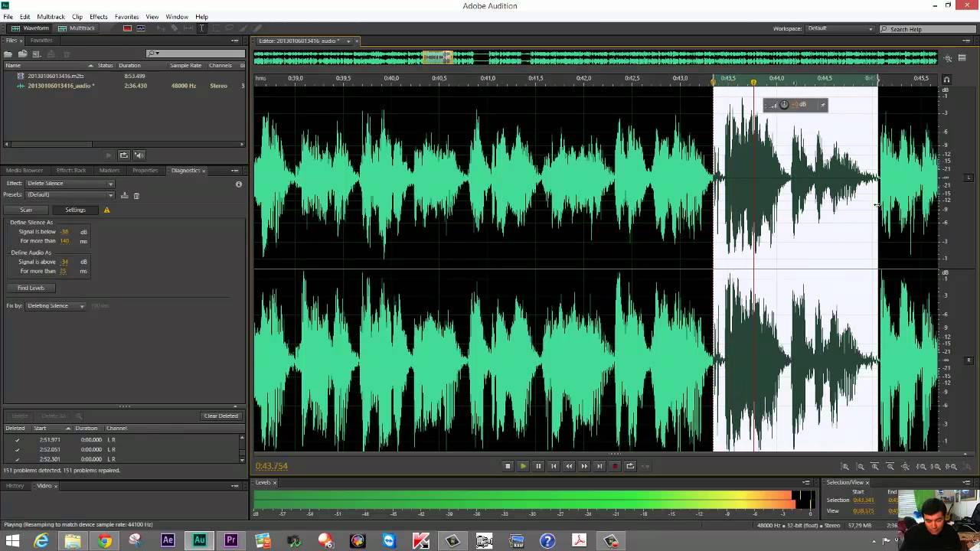The image size is (980, 551).
Task: Toggle the checkmark for row 2:51.971
Action: pos(17,440)
